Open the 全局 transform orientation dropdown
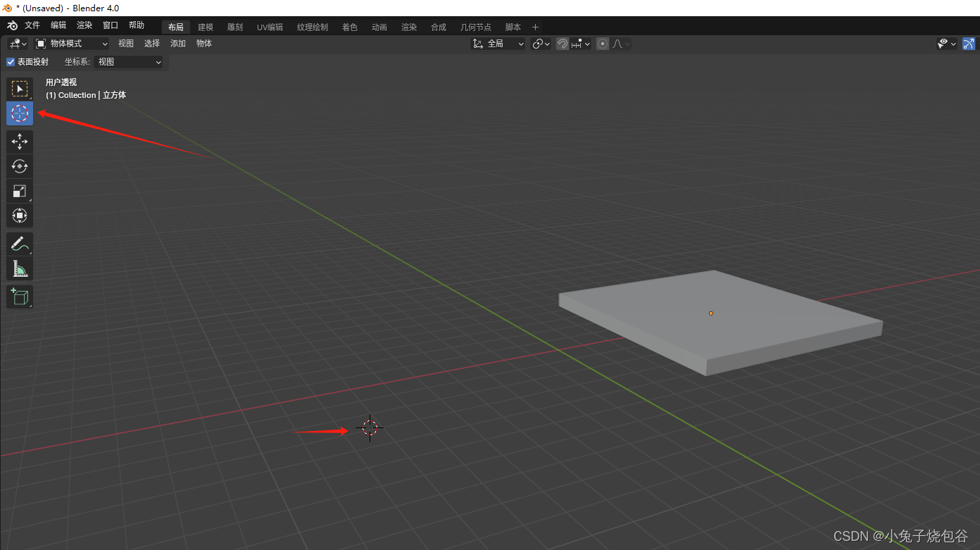This screenshot has height=550, width=980. pyautogui.click(x=498, y=44)
